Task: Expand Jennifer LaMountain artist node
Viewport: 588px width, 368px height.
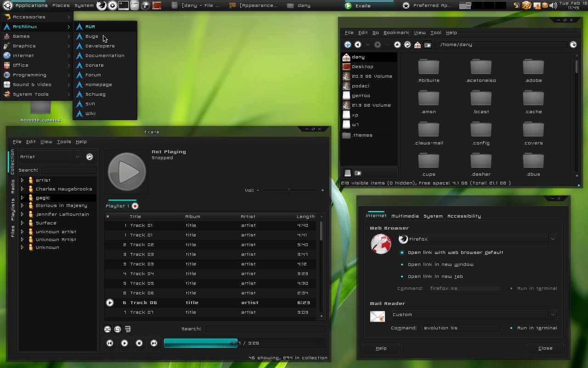Action: pyautogui.click(x=22, y=214)
